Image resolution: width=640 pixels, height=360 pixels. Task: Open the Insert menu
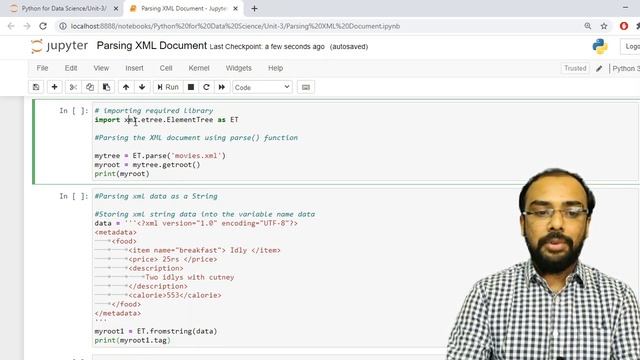134,68
